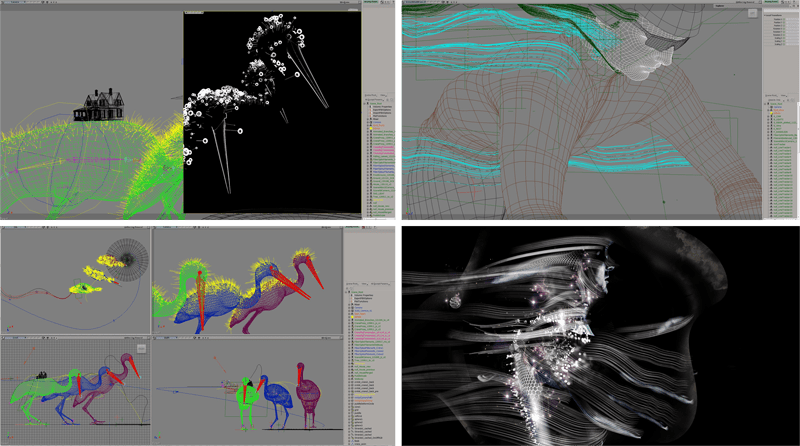Select the blue Camera row in the bottom-left explorer
800x446 pixels.
(358, 308)
